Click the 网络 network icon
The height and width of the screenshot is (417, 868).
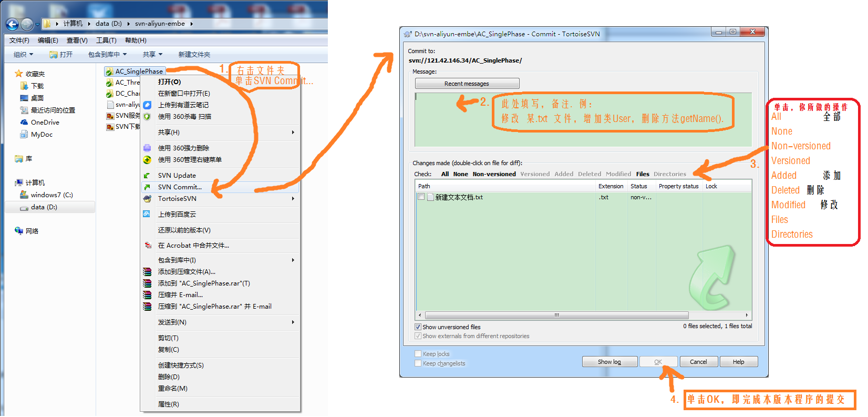[19, 231]
